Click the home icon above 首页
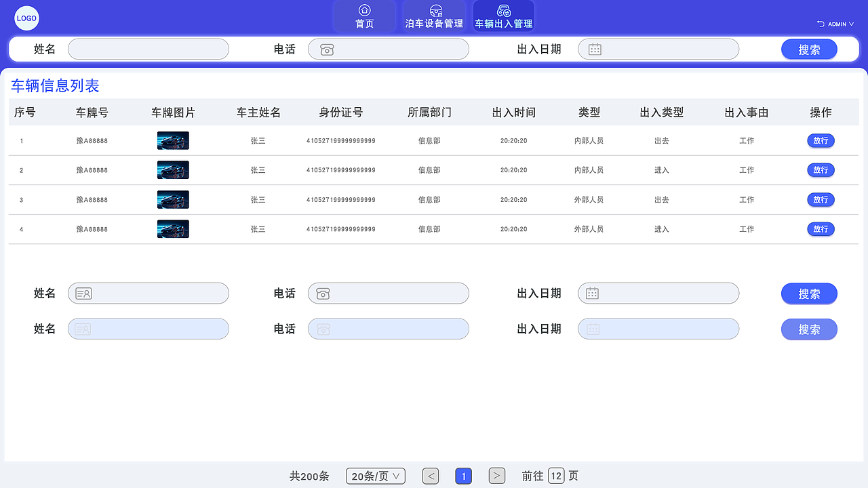This screenshot has height=488, width=868. click(x=364, y=10)
